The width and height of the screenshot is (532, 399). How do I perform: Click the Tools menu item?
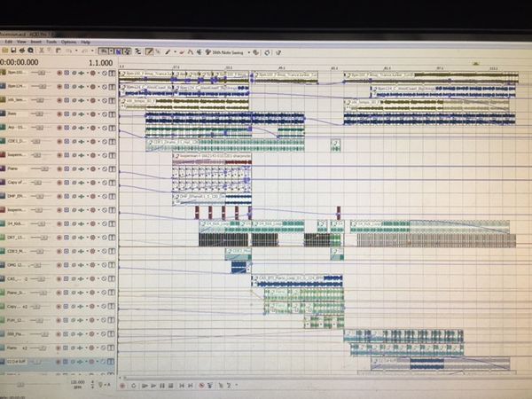pyautogui.click(x=51, y=42)
